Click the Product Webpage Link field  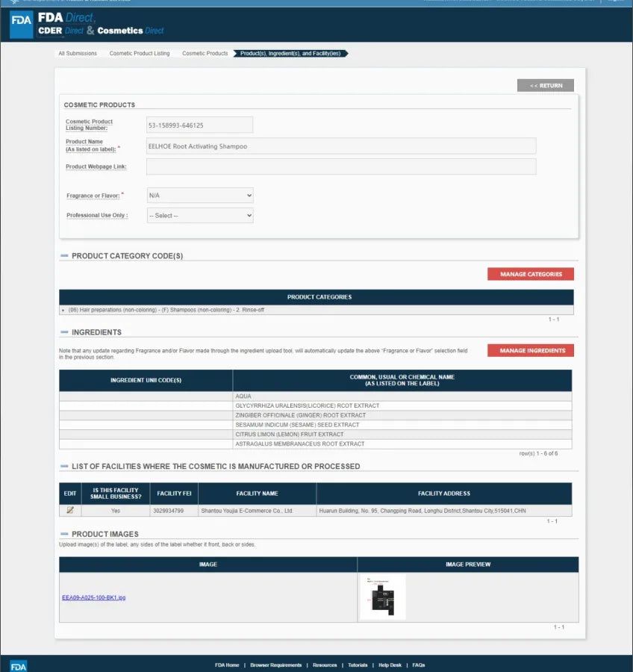tap(341, 167)
